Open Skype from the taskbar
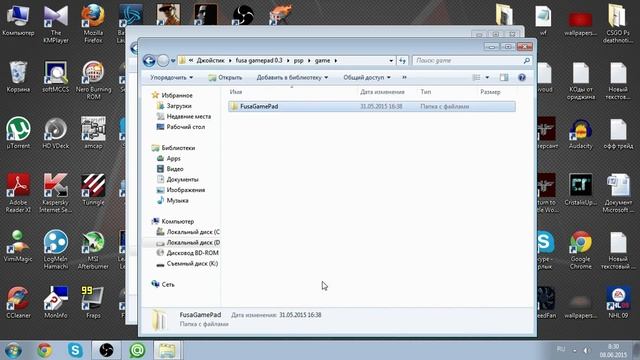 click(75, 351)
